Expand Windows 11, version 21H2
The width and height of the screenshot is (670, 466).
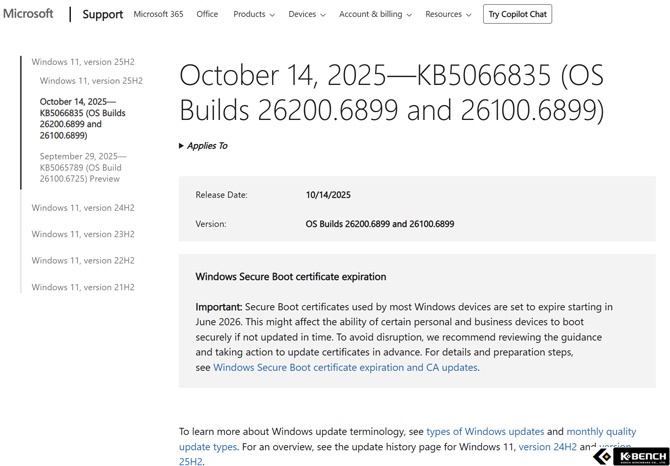pyautogui.click(x=83, y=287)
